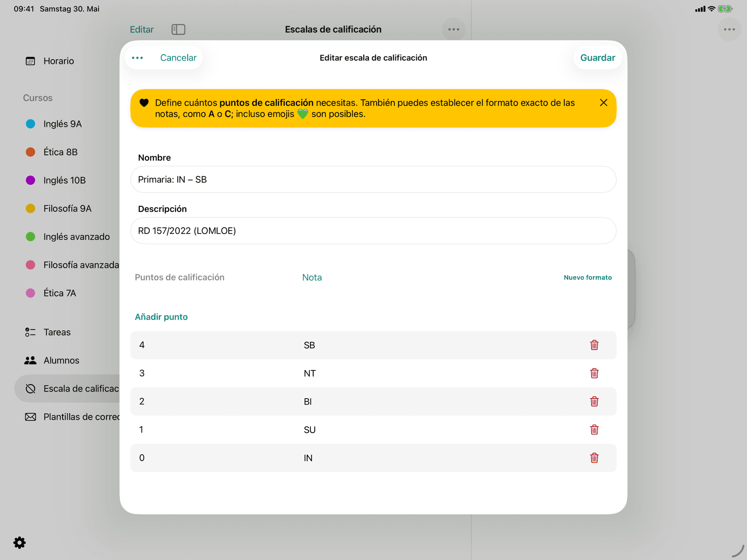Open the far-right three-dot menu
The image size is (747, 560).
tap(729, 29)
